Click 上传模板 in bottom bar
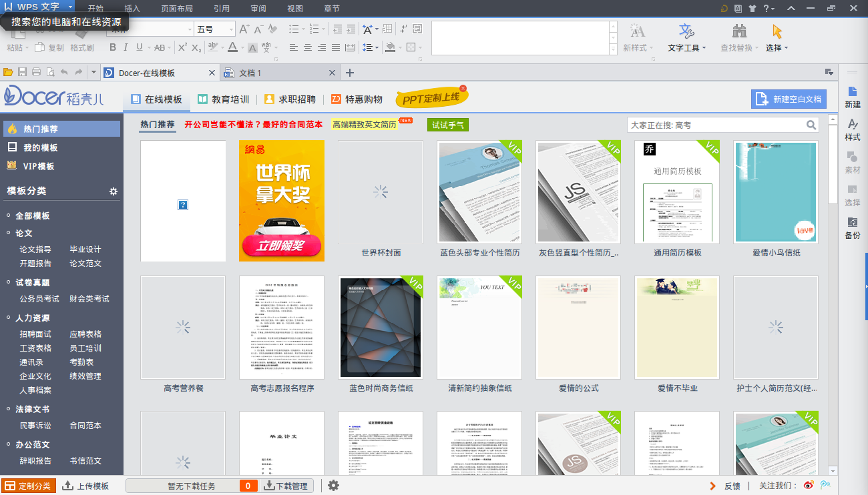Screen dimensions: 868x495 click(85, 486)
